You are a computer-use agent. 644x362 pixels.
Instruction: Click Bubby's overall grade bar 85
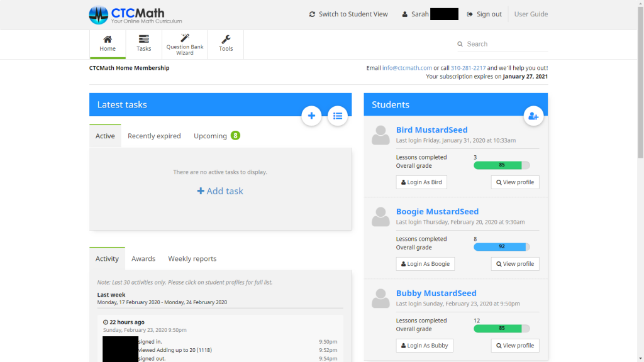[x=501, y=328]
